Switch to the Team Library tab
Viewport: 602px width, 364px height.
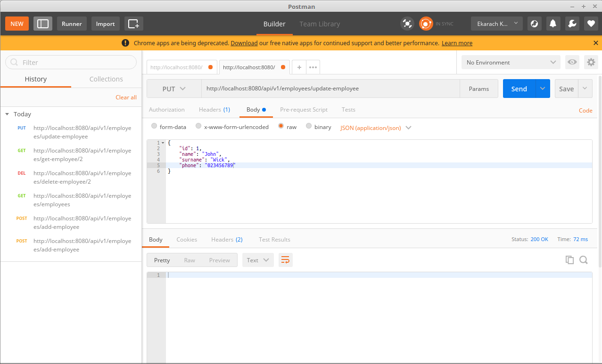[320, 24]
